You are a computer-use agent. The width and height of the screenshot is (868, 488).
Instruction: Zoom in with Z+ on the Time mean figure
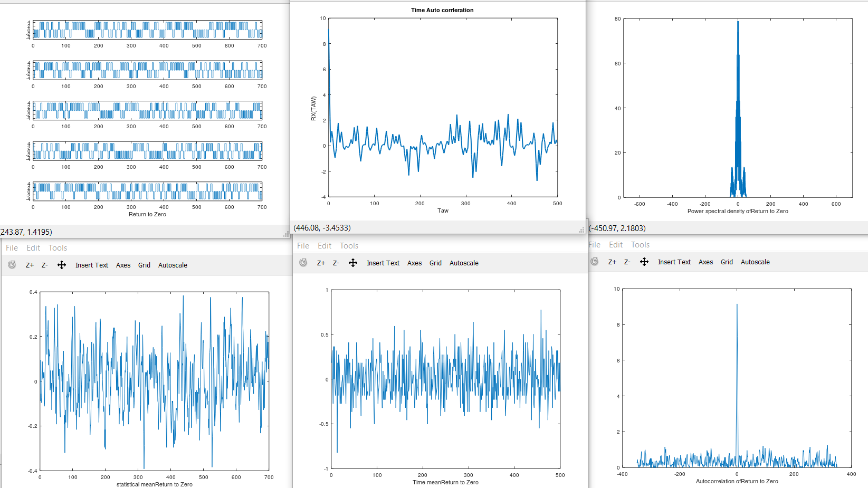tap(320, 262)
